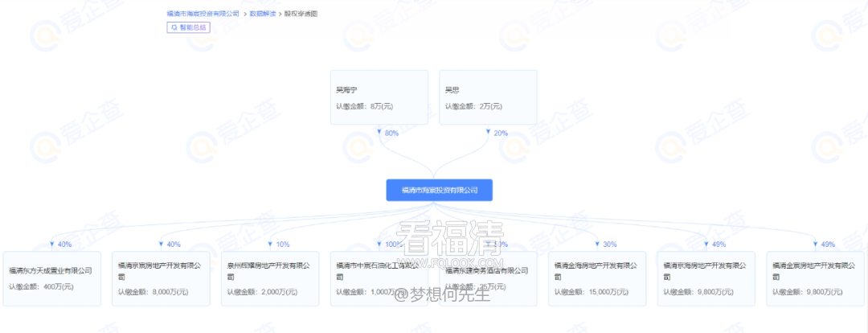This screenshot has width=868, height=333.
Task: Select the 股权穿透图 breadcrumb text
Action: coord(301,14)
